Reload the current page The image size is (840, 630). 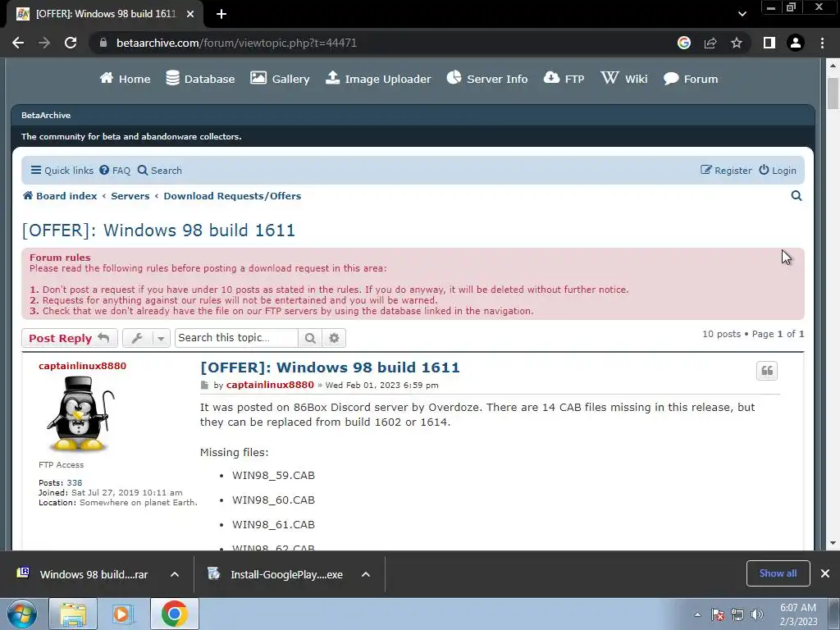71,43
